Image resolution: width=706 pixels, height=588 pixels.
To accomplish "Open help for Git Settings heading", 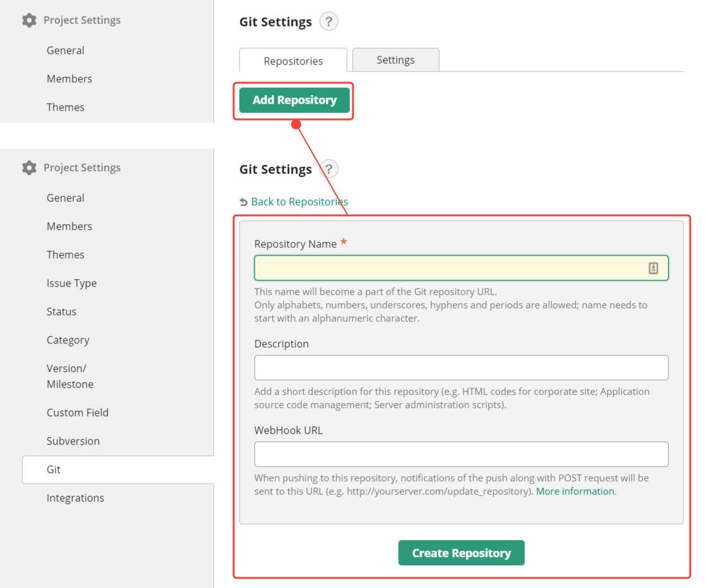I will pos(328,21).
